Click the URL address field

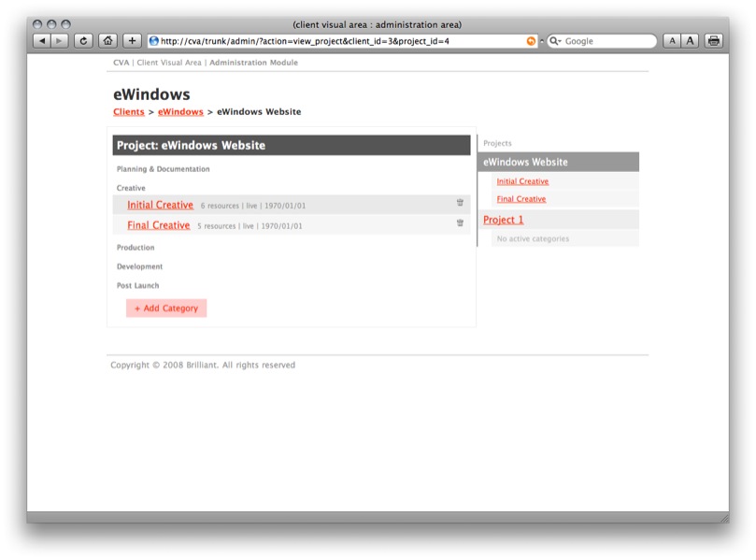coord(336,41)
